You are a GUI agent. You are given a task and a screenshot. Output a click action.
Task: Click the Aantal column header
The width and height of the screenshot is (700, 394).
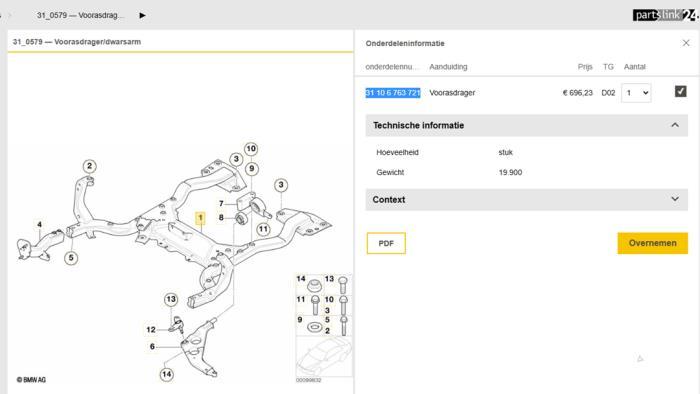[x=634, y=66]
